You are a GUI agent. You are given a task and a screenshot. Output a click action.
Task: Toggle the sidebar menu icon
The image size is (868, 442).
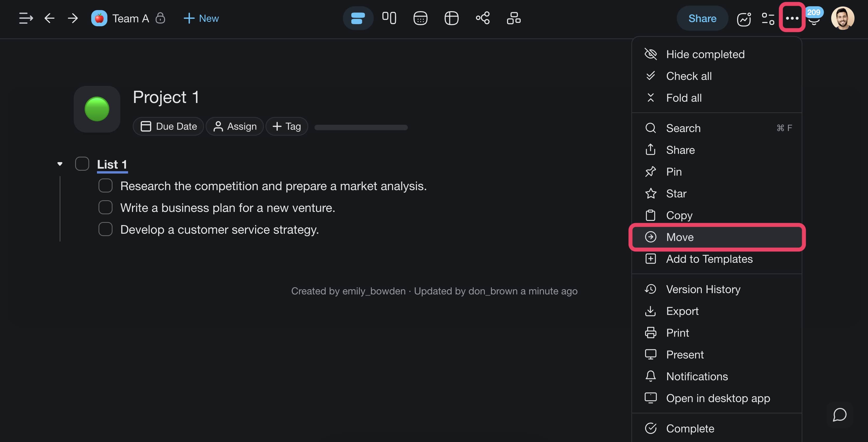[26, 18]
